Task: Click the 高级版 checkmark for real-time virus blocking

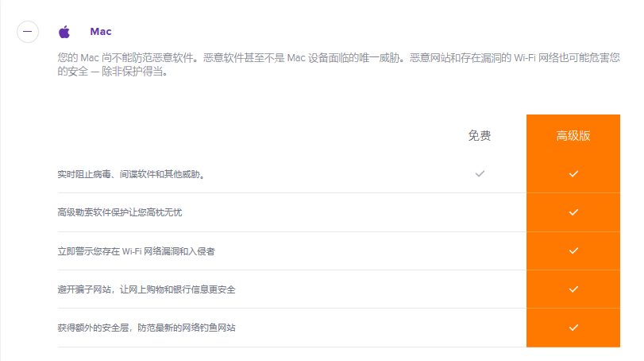Action: pyautogui.click(x=573, y=173)
